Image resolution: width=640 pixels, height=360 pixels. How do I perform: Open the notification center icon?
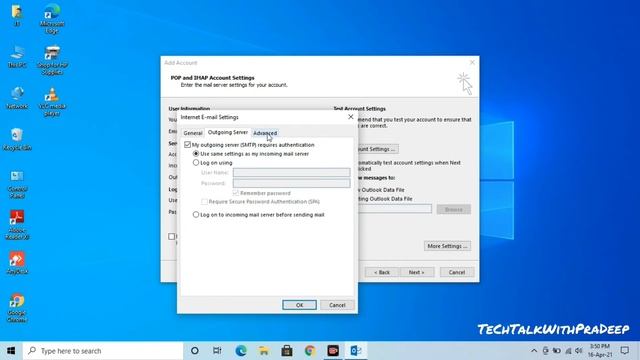point(624,351)
